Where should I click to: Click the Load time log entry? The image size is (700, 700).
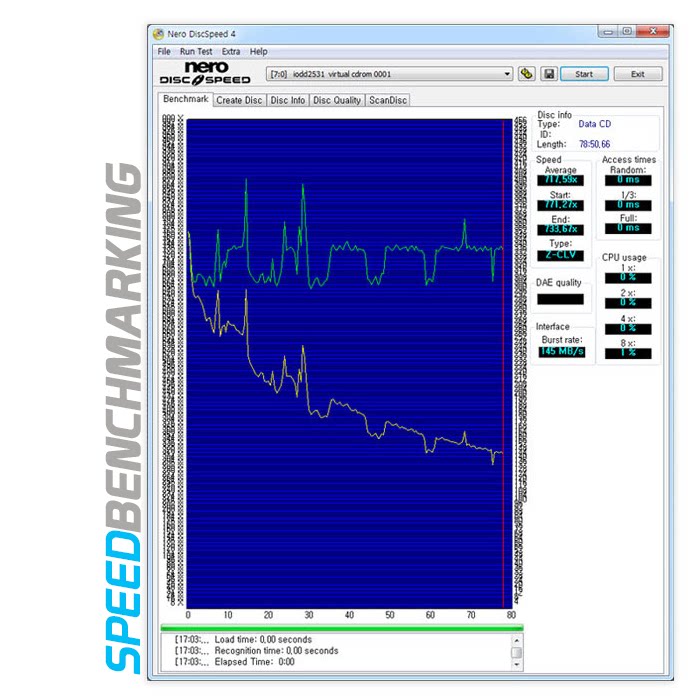tap(243, 640)
